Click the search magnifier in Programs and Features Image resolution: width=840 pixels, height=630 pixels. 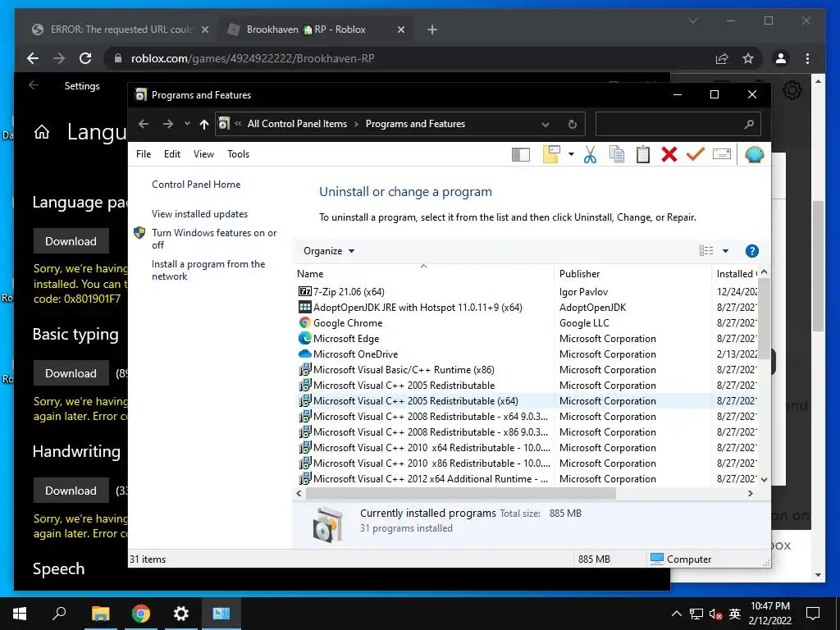pyautogui.click(x=749, y=125)
